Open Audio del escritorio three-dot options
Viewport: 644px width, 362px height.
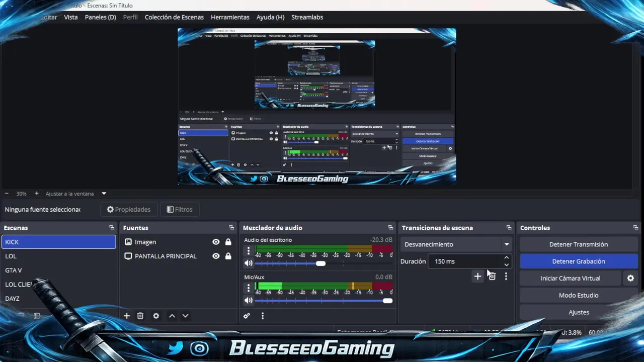pyautogui.click(x=248, y=250)
